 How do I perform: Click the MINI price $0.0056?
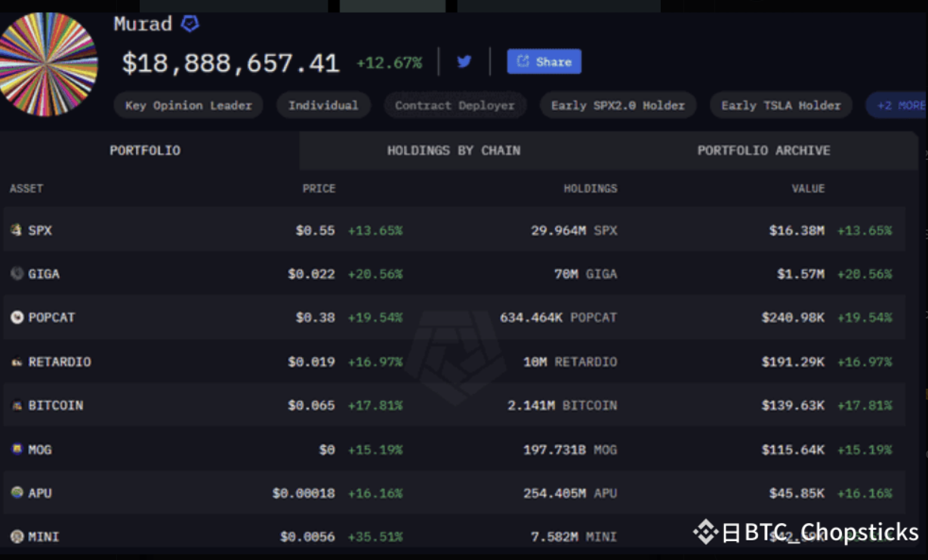307,537
